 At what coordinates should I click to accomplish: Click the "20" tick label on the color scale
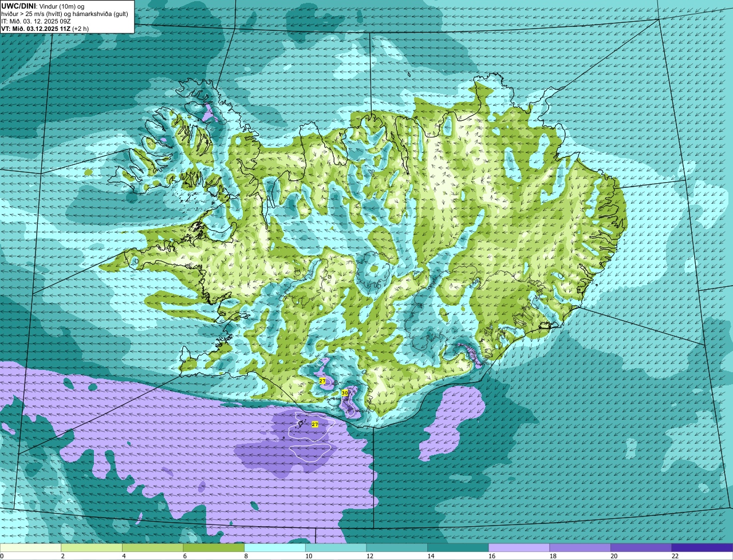[x=614, y=556]
